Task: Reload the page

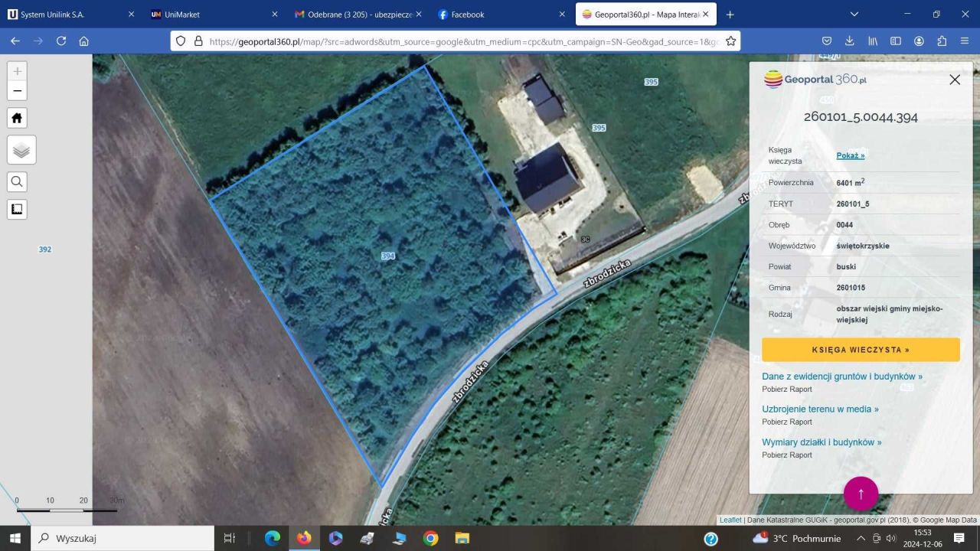Action: tap(61, 41)
